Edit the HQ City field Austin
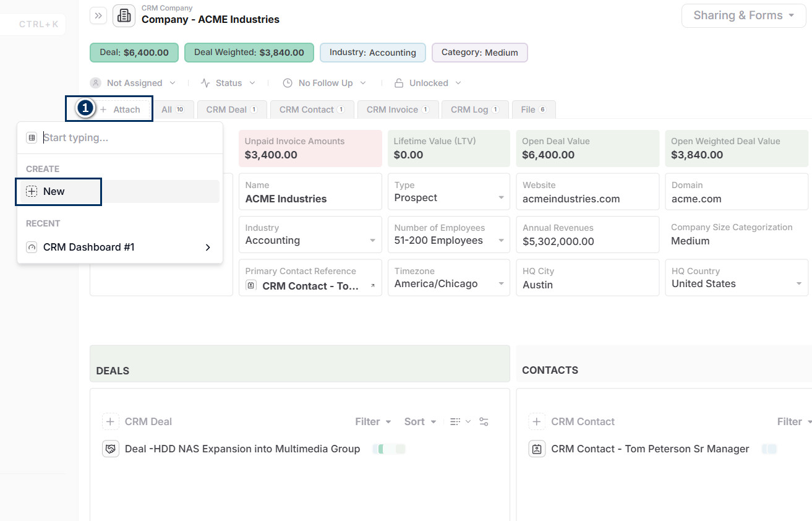Screen dimensions: 812x521 [588, 278]
